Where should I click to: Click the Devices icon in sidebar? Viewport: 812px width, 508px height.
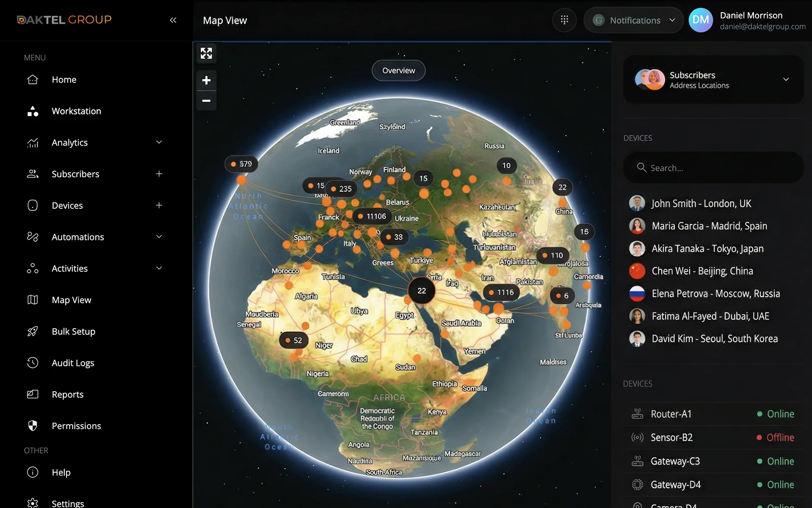click(x=32, y=206)
